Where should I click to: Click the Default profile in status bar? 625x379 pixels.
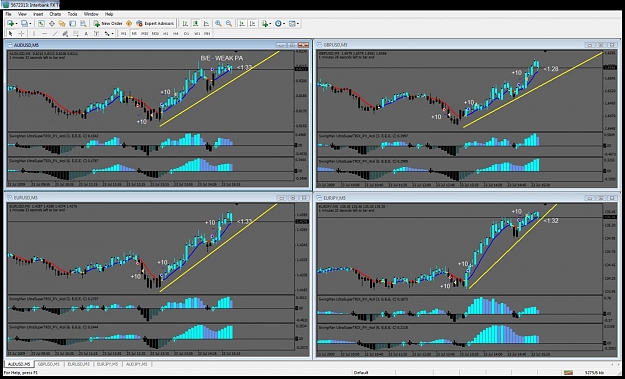click(361, 373)
